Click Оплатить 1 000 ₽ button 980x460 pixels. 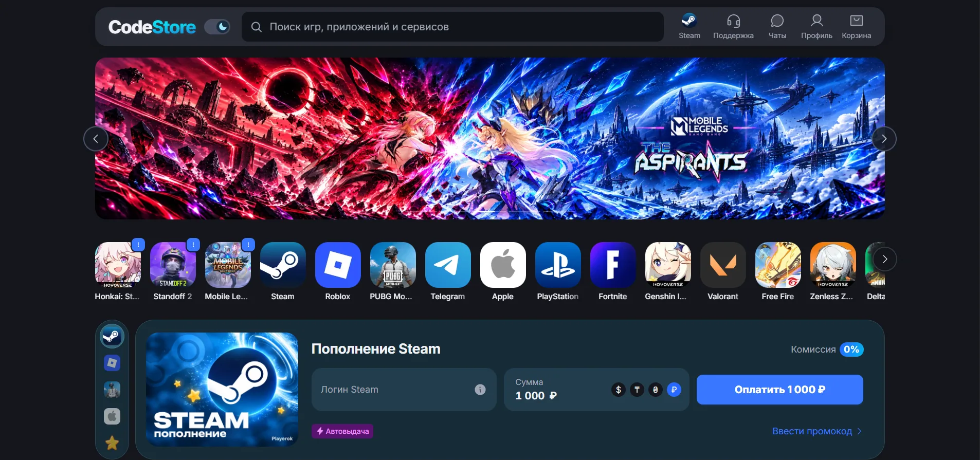(x=779, y=390)
